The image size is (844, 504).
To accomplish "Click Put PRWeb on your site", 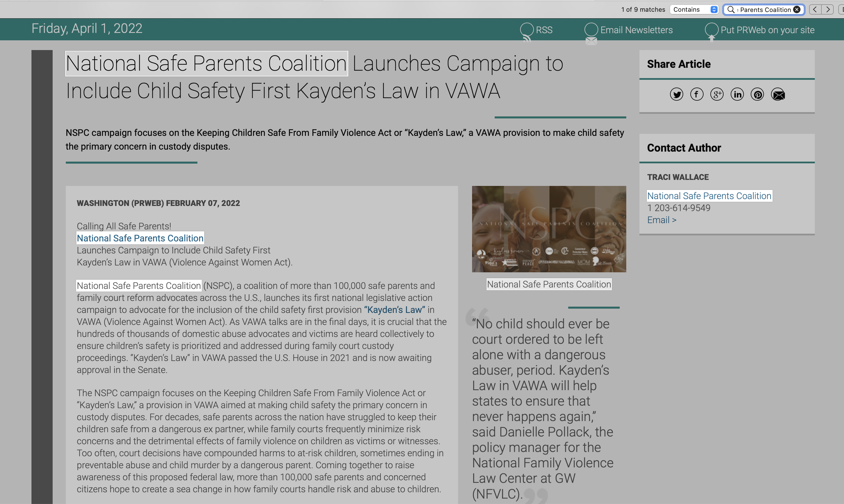I will click(x=767, y=30).
